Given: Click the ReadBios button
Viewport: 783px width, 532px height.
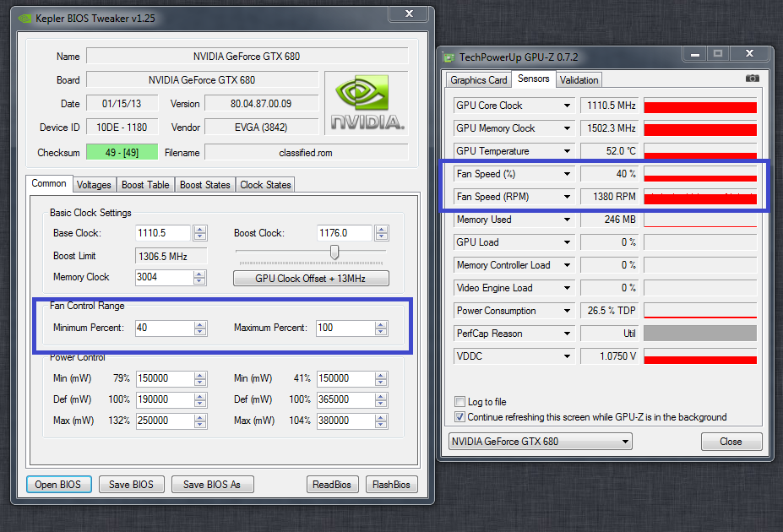Looking at the screenshot, I should 332,484.
